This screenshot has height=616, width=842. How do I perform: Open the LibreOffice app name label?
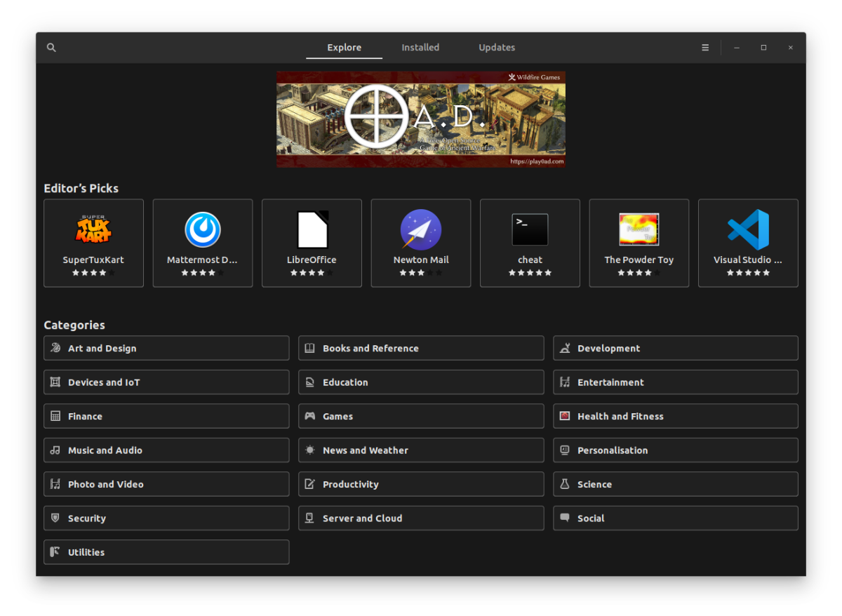[312, 260]
